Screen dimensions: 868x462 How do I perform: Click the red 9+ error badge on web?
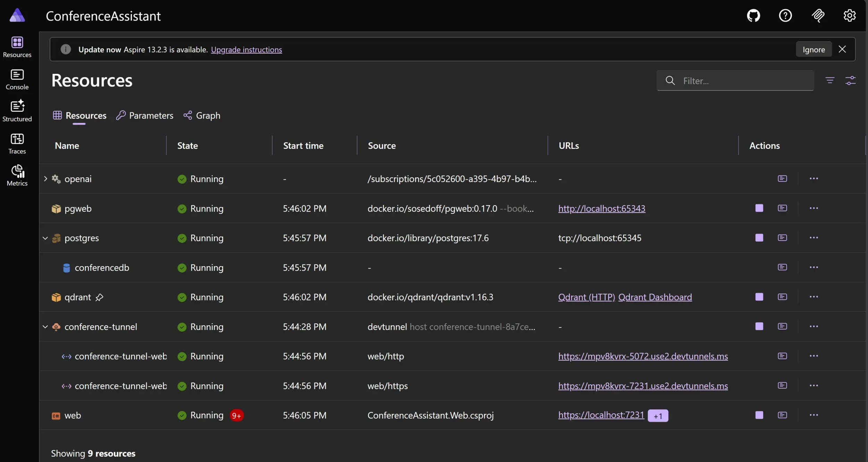click(236, 415)
